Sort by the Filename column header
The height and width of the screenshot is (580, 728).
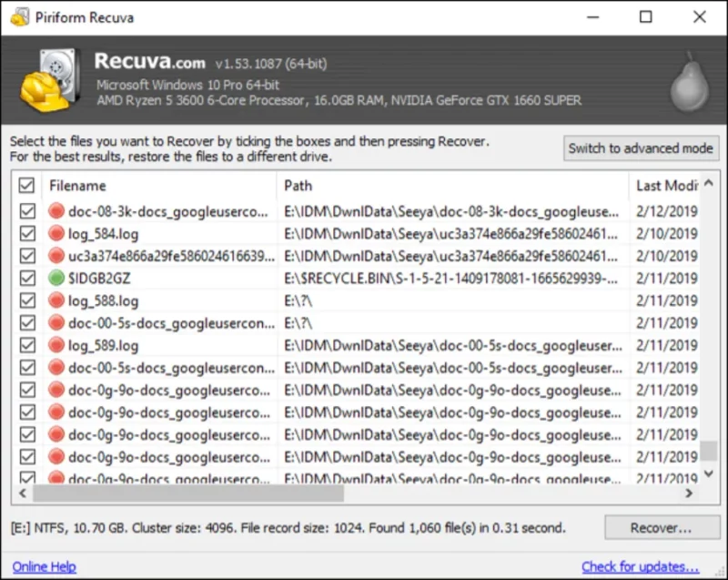159,186
